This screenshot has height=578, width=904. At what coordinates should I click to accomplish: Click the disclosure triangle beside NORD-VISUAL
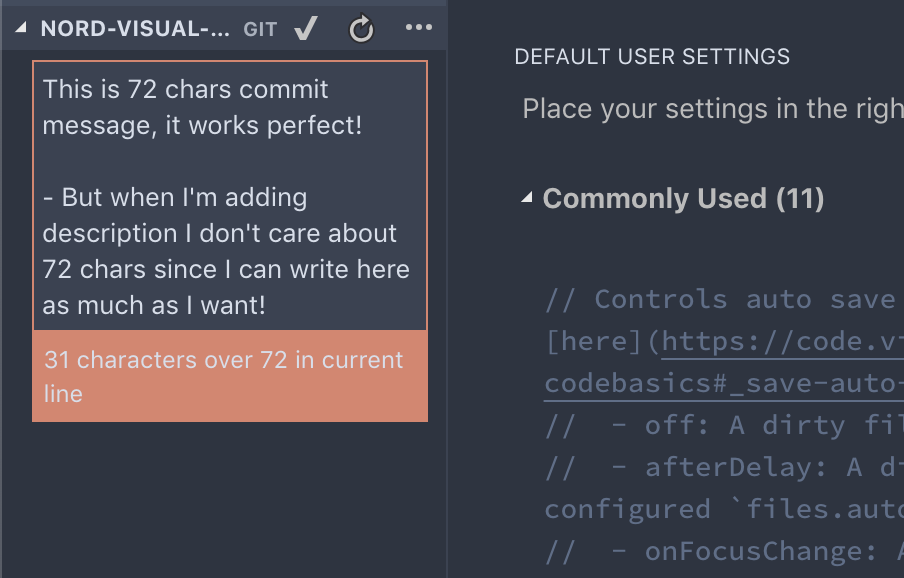click(x=20, y=29)
